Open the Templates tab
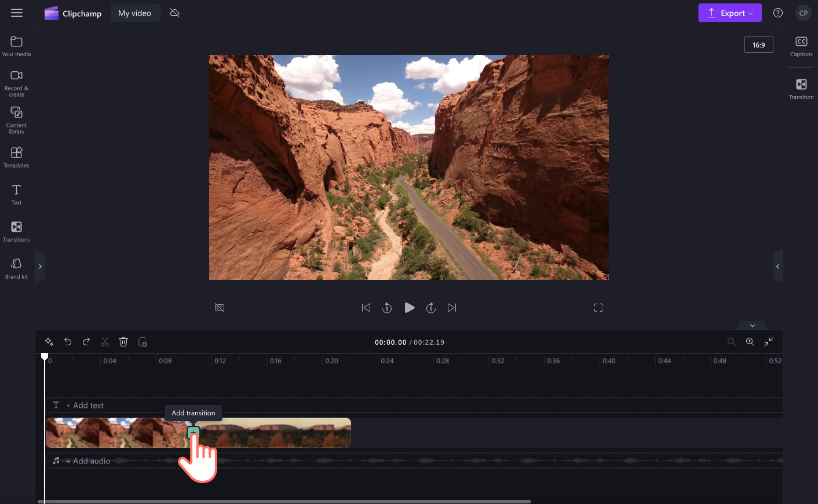 coord(16,157)
